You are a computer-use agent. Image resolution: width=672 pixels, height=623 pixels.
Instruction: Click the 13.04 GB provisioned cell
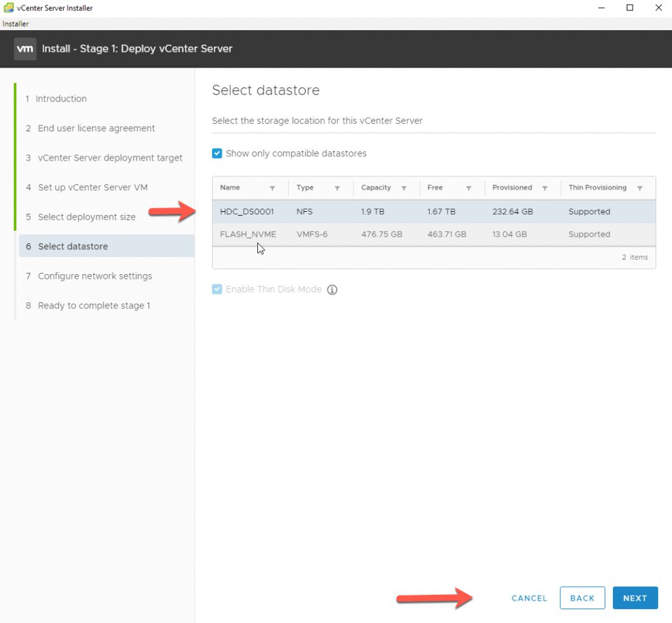coord(509,234)
